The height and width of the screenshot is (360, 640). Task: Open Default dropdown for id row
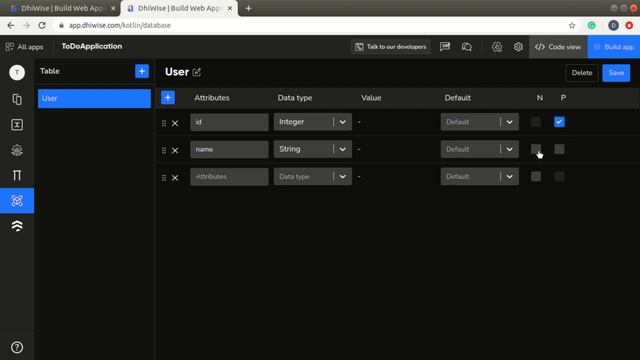click(x=480, y=122)
